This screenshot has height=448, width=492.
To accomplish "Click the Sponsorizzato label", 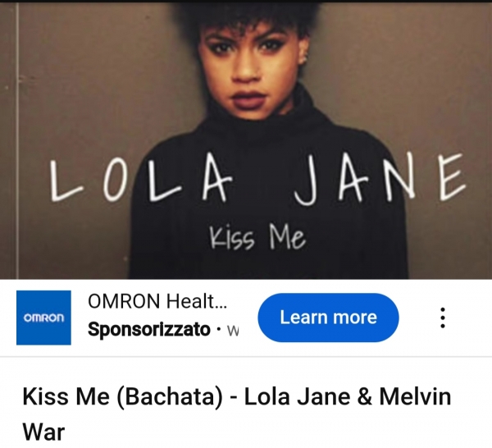I will (148, 329).
